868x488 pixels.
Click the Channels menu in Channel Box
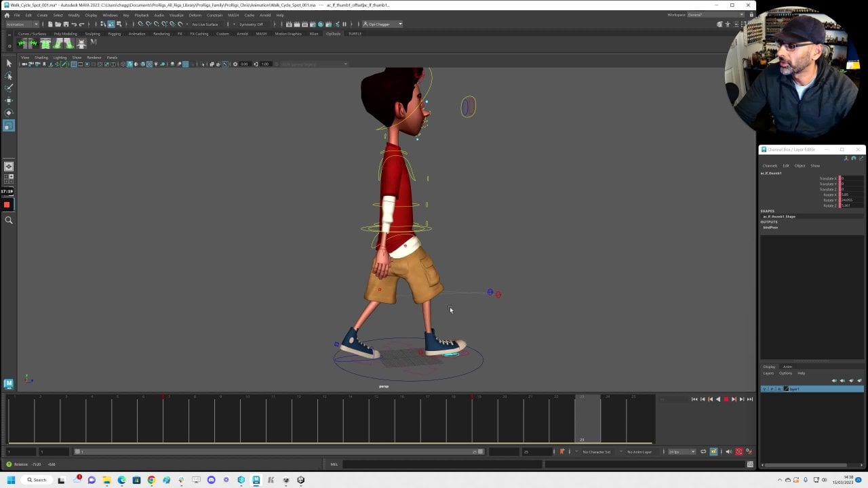pos(770,165)
